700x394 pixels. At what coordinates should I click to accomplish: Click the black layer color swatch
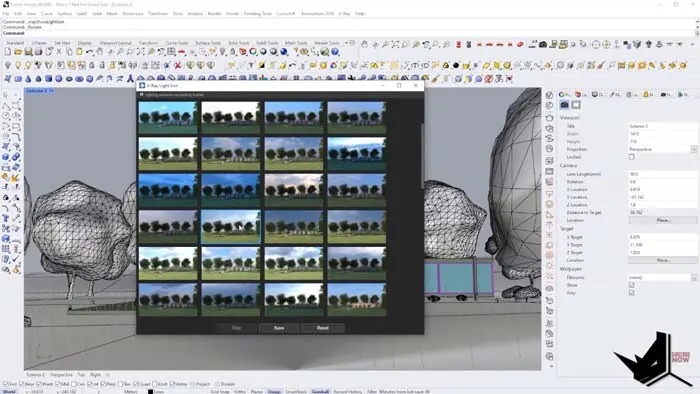150,392
